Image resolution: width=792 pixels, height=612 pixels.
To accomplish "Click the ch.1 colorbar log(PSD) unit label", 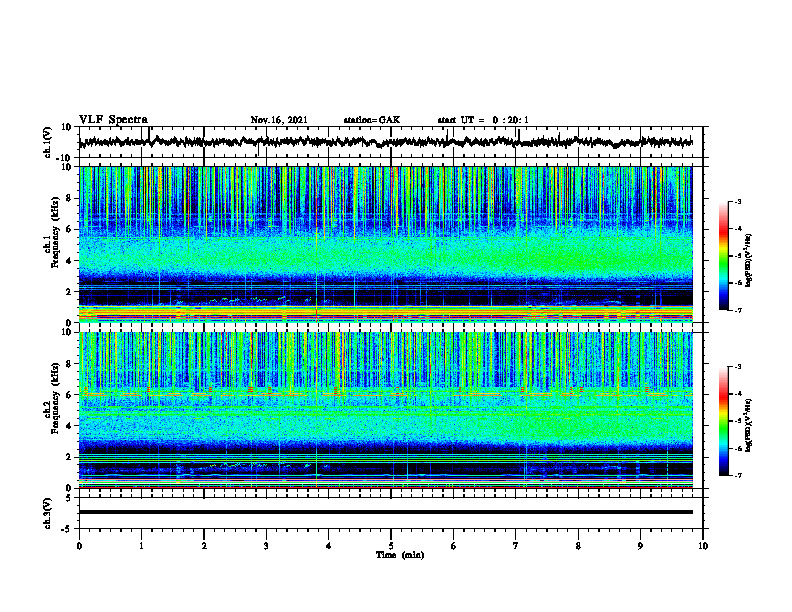I will (749, 261).
